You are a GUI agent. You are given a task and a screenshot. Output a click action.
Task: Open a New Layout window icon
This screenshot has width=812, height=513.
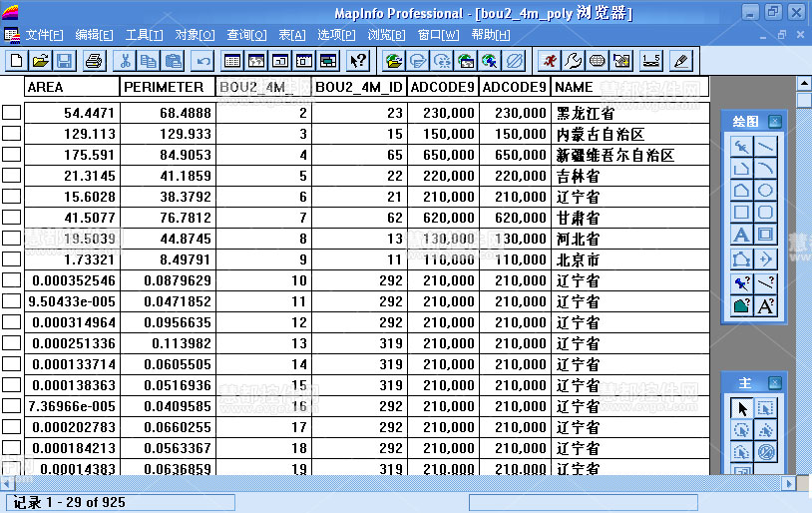click(280, 61)
